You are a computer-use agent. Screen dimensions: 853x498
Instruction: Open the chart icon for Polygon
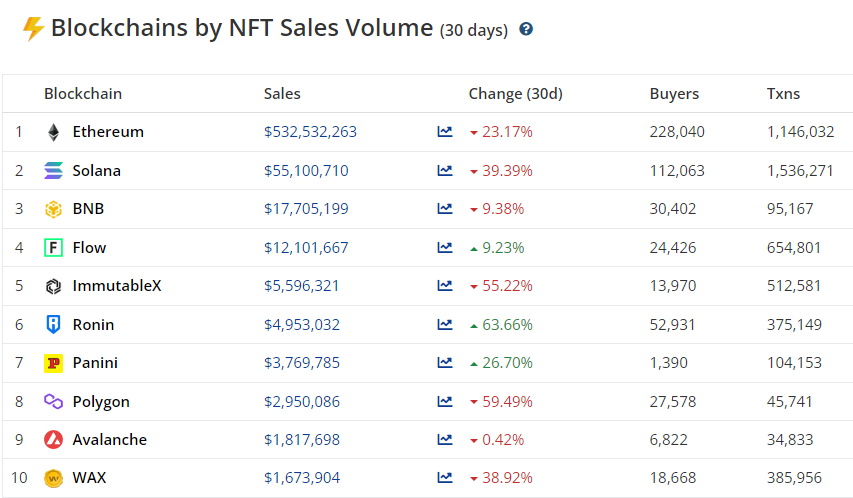click(x=444, y=402)
